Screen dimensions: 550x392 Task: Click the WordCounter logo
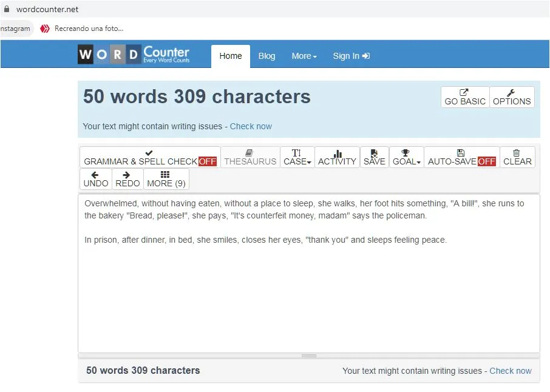click(134, 55)
